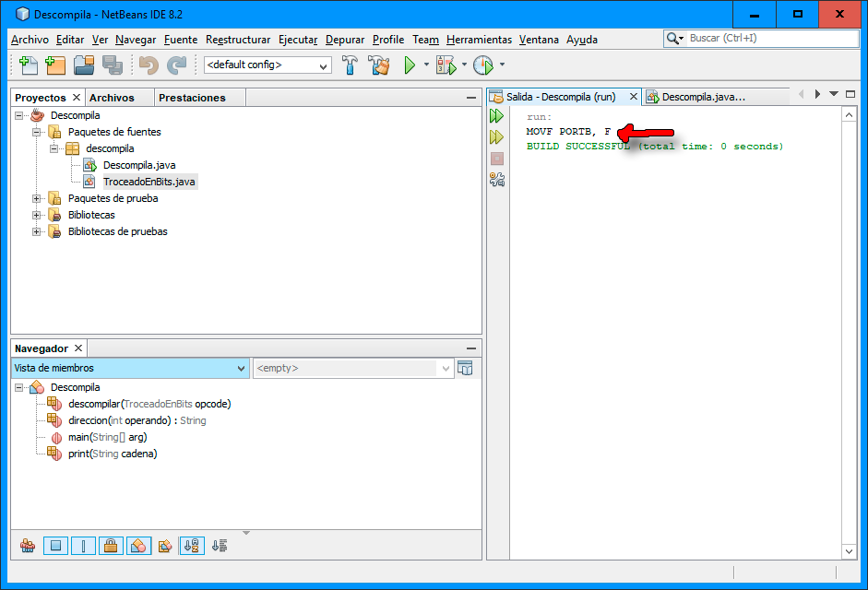
Task: Open Profile Project dropdown arrow
Action: point(502,65)
